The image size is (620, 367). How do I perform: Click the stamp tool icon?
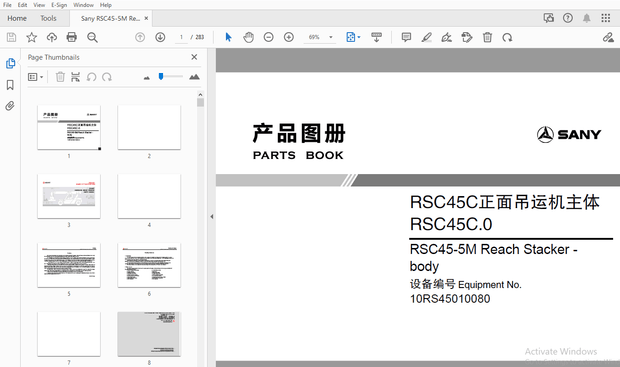[467, 37]
